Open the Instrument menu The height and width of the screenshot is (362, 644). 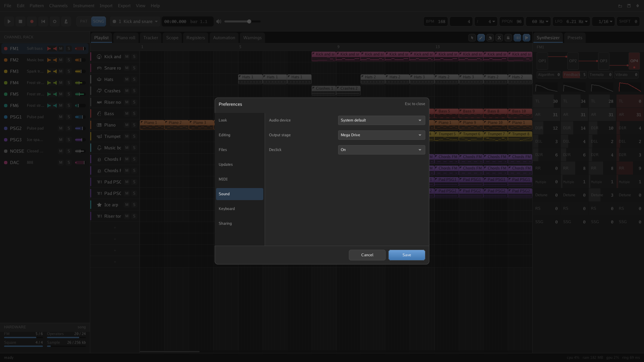coord(84,6)
